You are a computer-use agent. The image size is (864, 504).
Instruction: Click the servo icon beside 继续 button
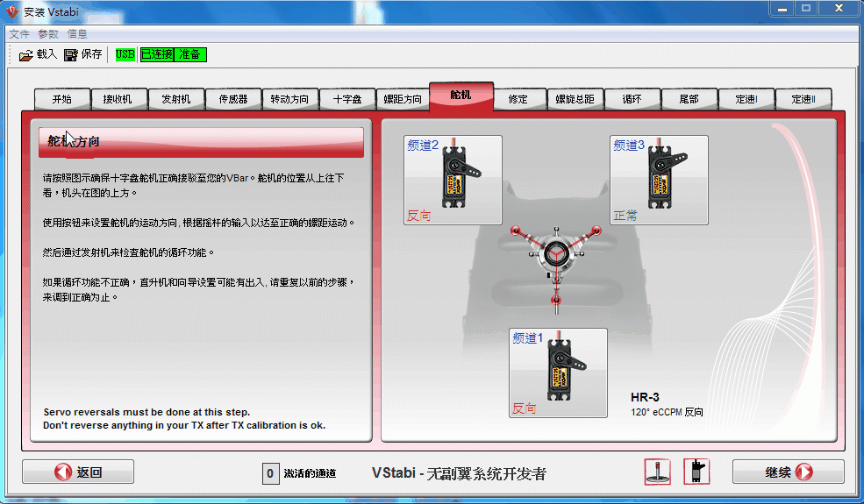696,472
